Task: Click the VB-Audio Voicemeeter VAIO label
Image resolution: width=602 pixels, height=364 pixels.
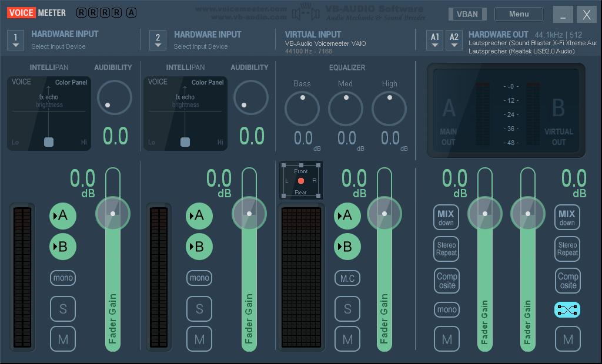Action: 325,43
